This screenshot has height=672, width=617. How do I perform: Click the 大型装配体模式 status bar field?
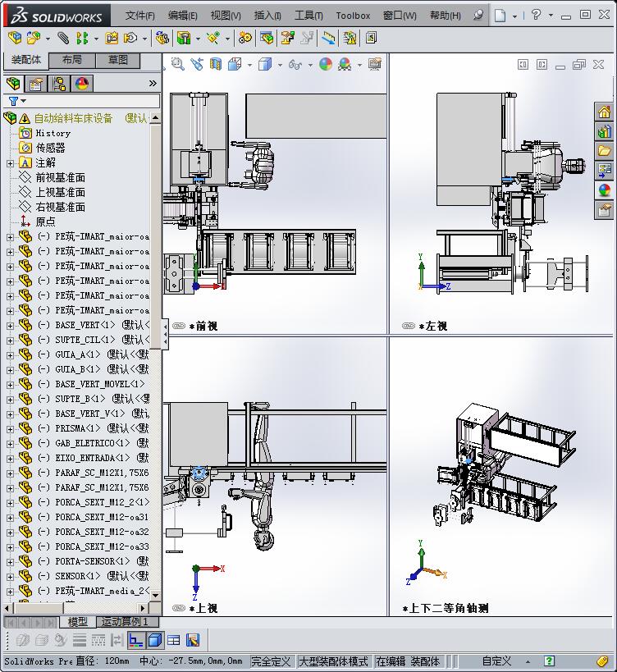tap(333, 661)
